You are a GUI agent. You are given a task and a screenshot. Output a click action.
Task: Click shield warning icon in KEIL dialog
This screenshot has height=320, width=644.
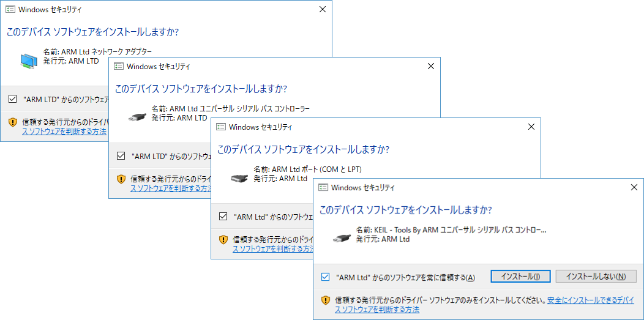pos(325,300)
